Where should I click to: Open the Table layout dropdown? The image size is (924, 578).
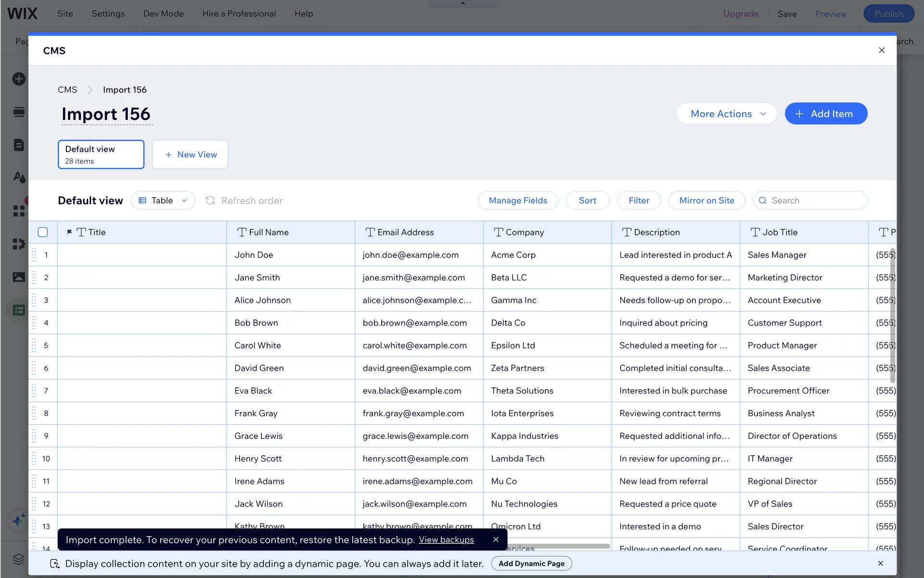(x=163, y=200)
